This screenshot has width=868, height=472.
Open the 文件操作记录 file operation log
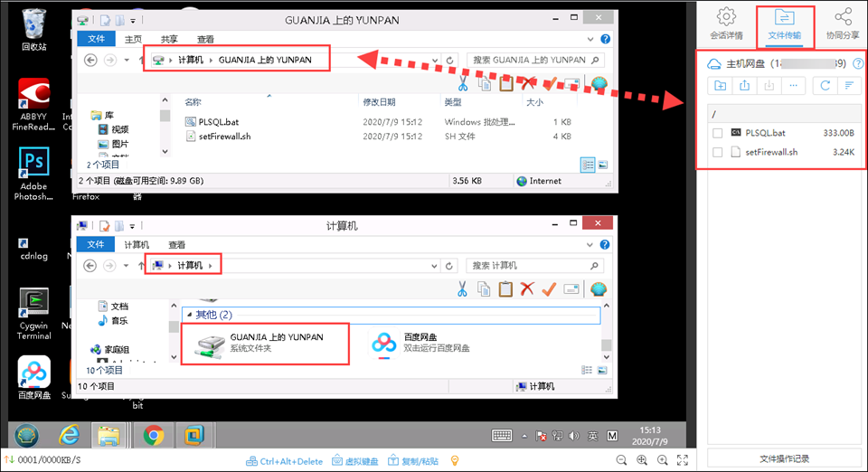coord(785,458)
